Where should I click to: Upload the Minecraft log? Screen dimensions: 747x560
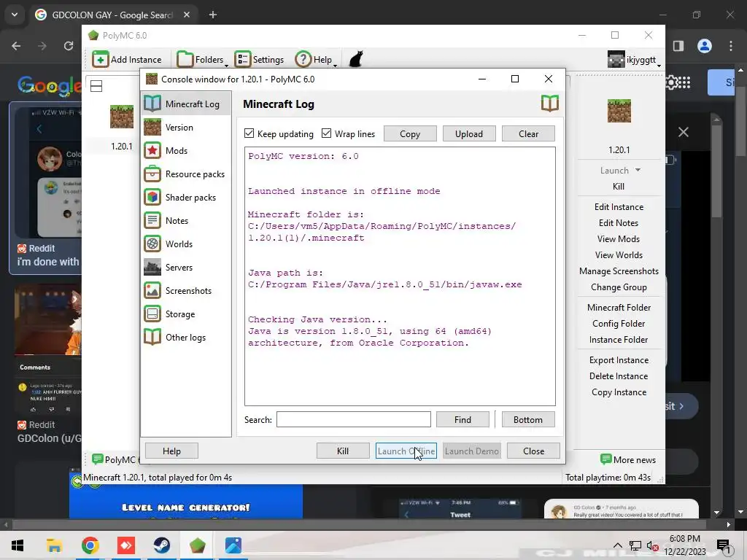tap(469, 134)
